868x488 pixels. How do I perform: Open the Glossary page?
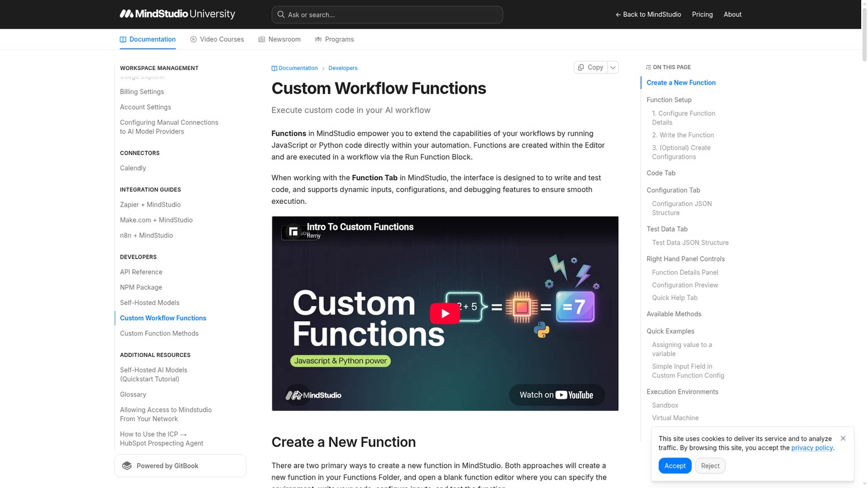coord(133,395)
